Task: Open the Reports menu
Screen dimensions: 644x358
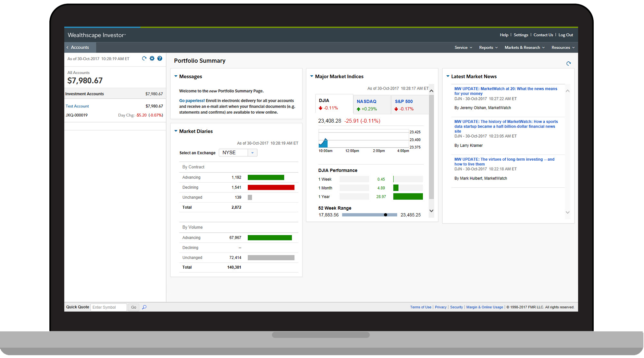Action: (x=488, y=47)
